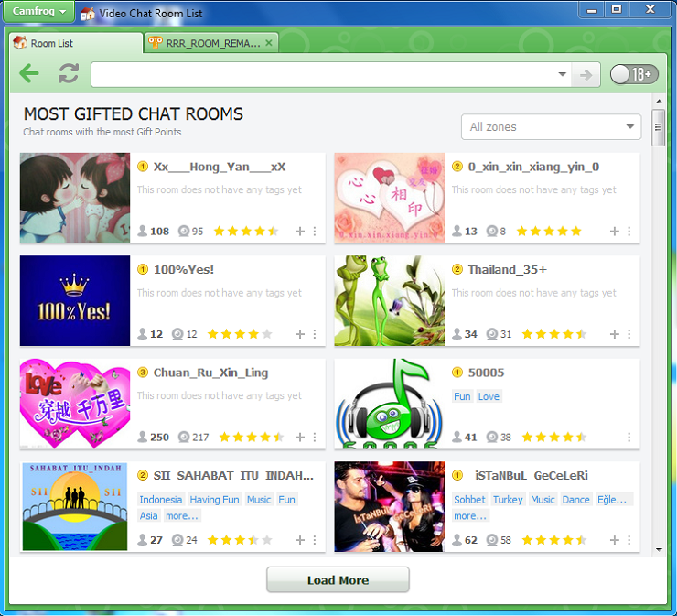This screenshot has height=616, width=677.
Task: Open room Xx___Hong_Yan___xX by name
Action: tap(220, 167)
